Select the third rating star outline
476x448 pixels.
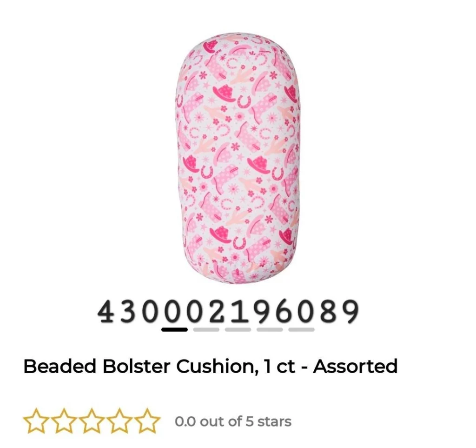pyautogui.click(x=92, y=421)
